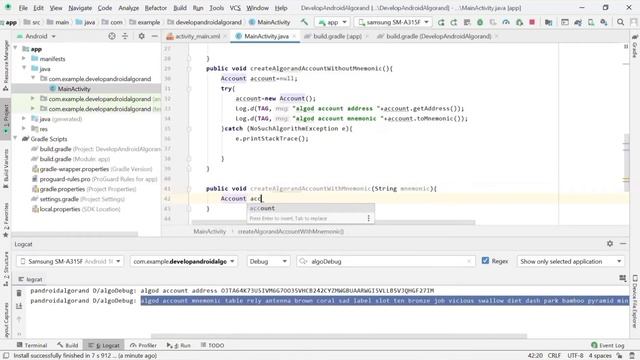Screen dimensions: 640x360
Task: Hide the Project panel with minus icon
Action: coord(154,36)
